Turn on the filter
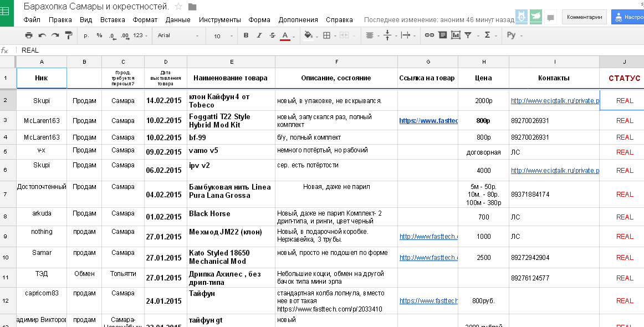 pyautogui.click(x=468, y=35)
